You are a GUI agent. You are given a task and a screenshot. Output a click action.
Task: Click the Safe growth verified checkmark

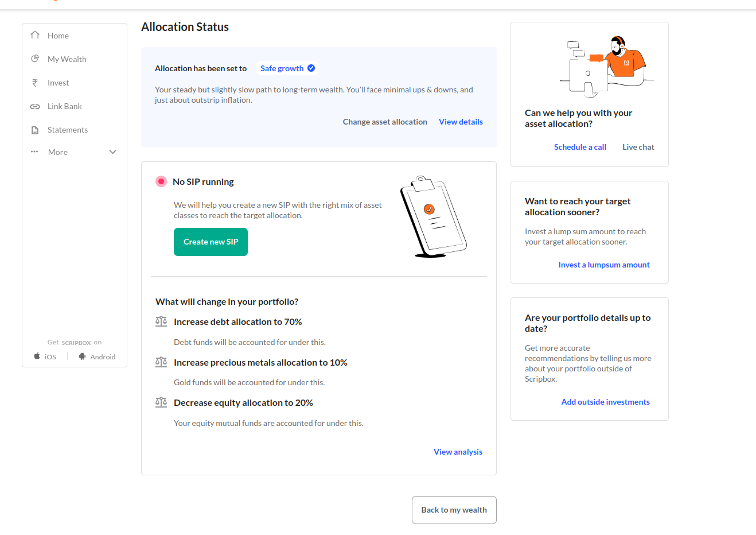click(311, 68)
